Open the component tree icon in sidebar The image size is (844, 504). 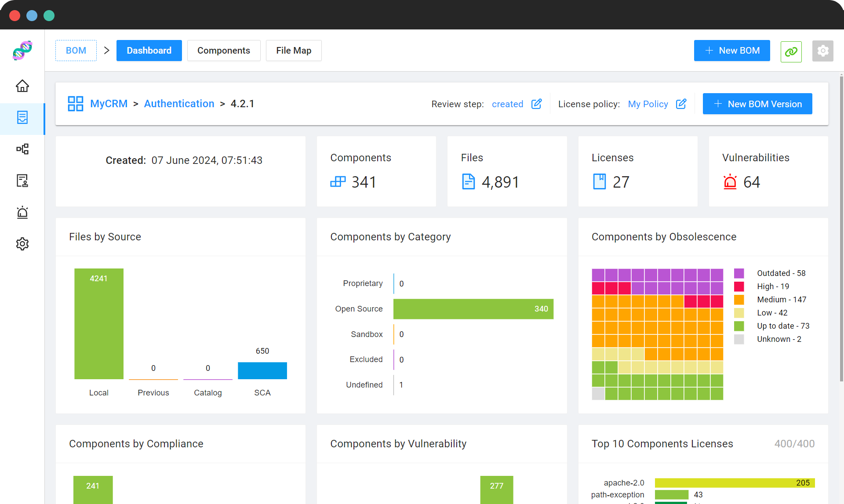(x=22, y=149)
